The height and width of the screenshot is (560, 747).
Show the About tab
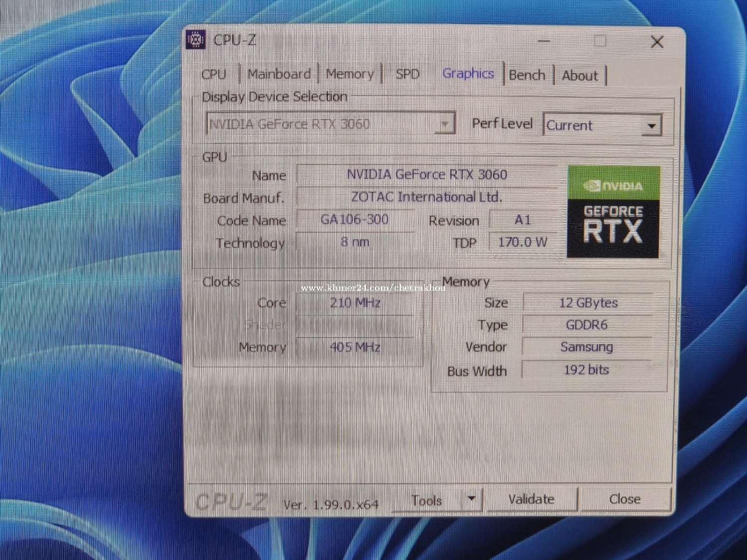[580, 76]
